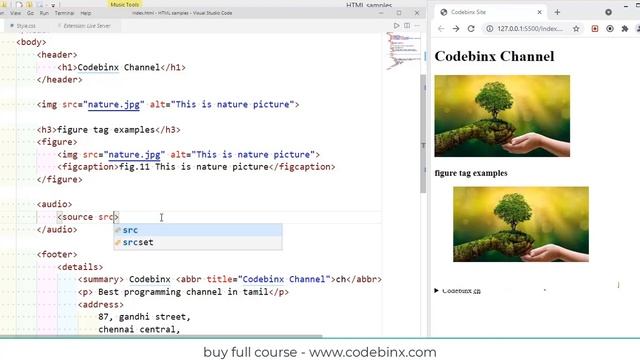Maximize the VS Code window
The height and width of the screenshot is (360, 640).
tap(399, 13)
